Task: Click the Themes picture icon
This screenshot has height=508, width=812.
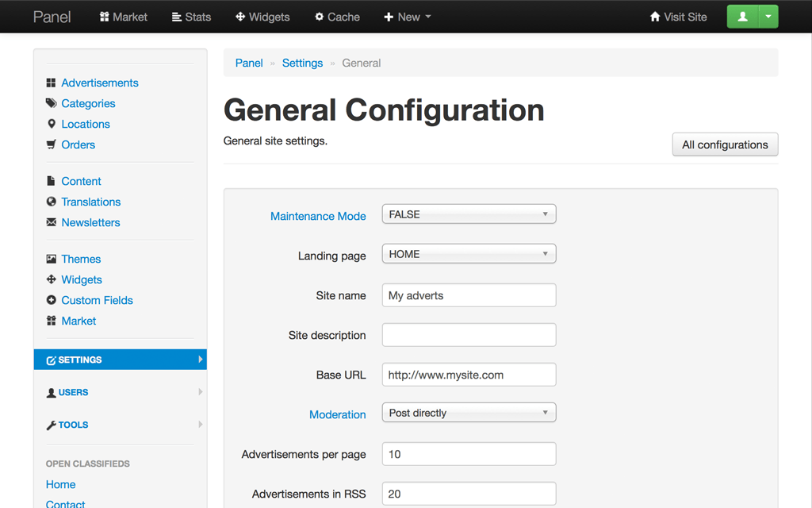Action: pos(51,259)
